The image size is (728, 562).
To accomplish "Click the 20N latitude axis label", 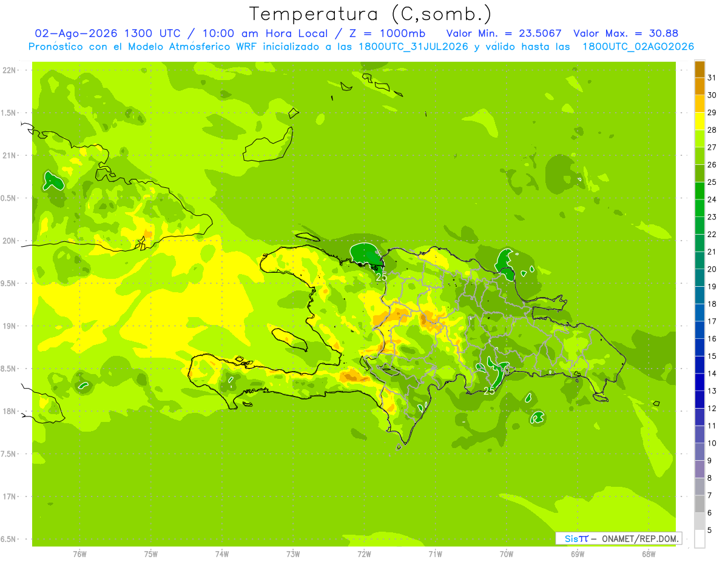I will click(x=10, y=241).
